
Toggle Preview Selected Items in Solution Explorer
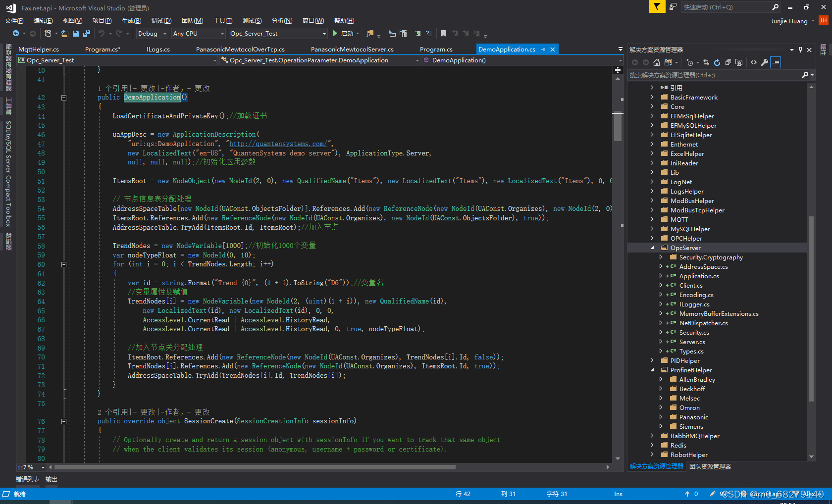[x=776, y=62]
